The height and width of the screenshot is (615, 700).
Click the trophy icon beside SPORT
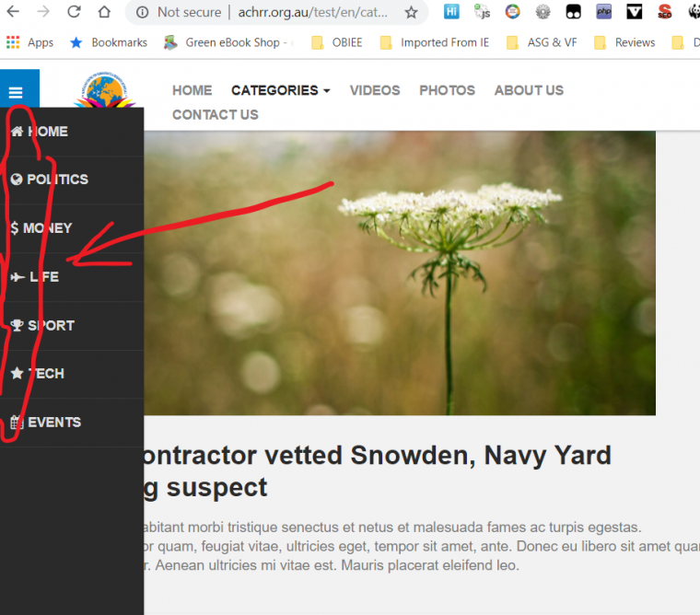(x=17, y=325)
